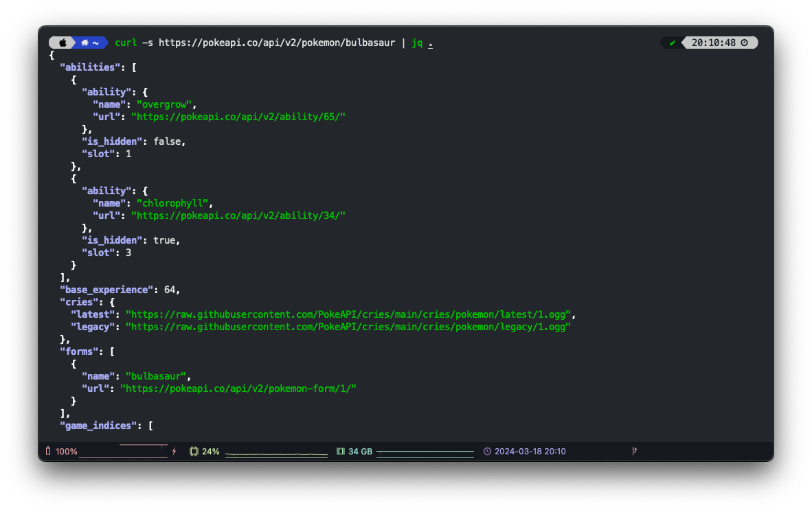Click the "game_indices" key text
Image resolution: width=812 pixels, height=512 pixels.
coord(99,426)
